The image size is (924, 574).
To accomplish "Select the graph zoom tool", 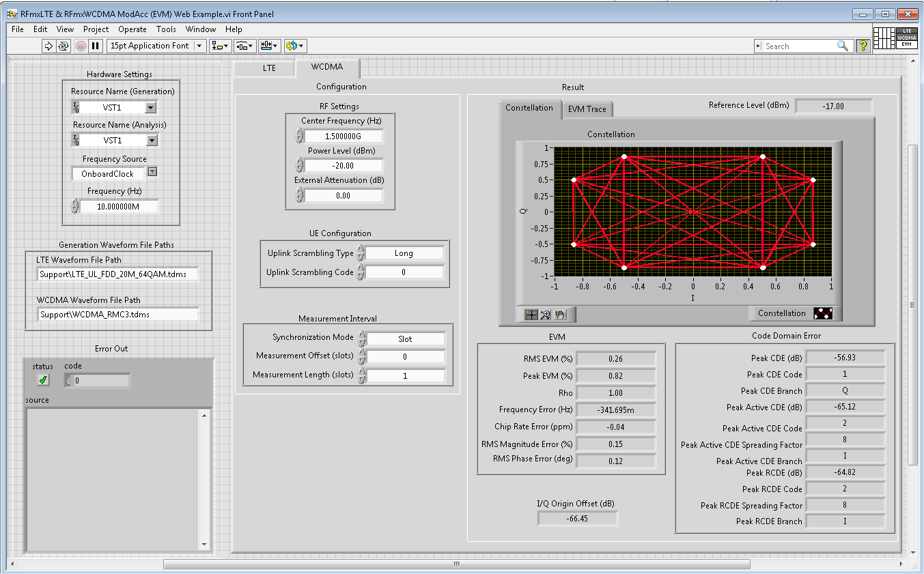I will tap(545, 315).
